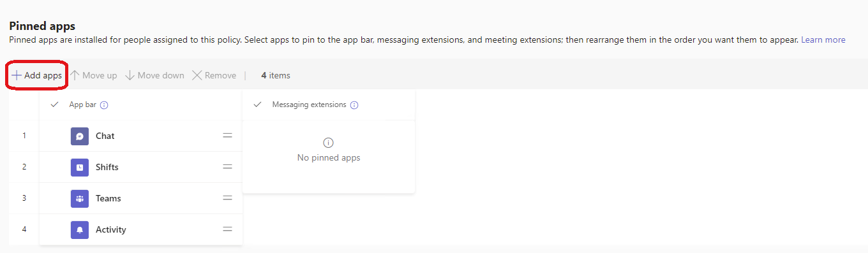Screen dimensions: 868x253
Task: Open App bar info tooltip icon
Action: (x=104, y=105)
